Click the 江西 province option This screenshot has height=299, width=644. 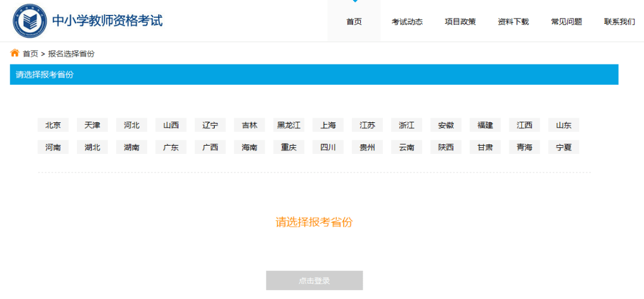pyautogui.click(x=525, y=125)
